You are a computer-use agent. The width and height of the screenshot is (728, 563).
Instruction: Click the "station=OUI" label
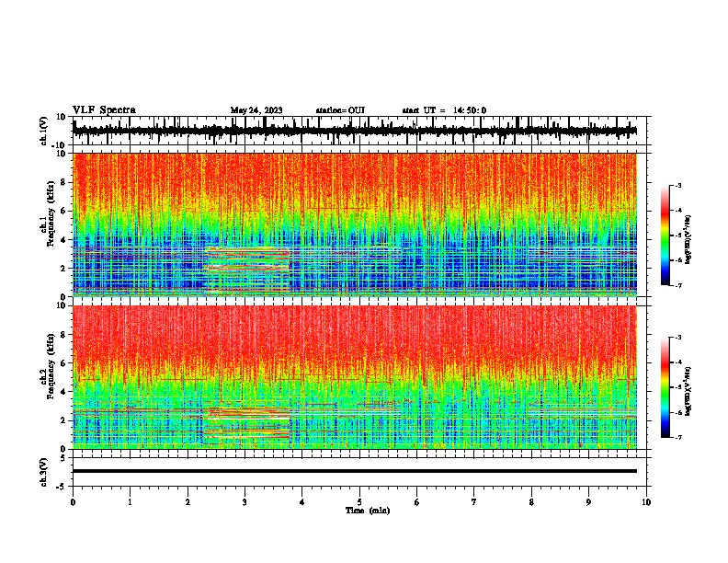coord(340,110)
